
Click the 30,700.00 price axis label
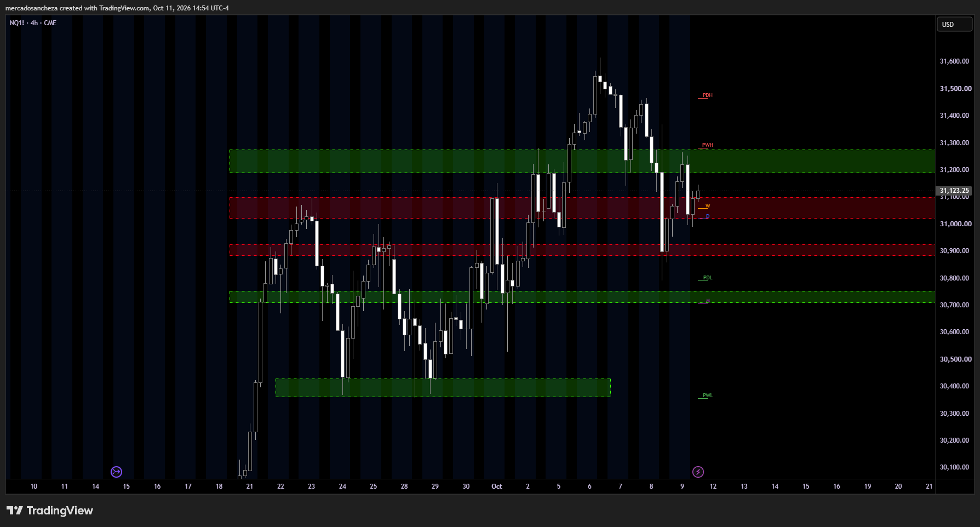tap(954, 305)
